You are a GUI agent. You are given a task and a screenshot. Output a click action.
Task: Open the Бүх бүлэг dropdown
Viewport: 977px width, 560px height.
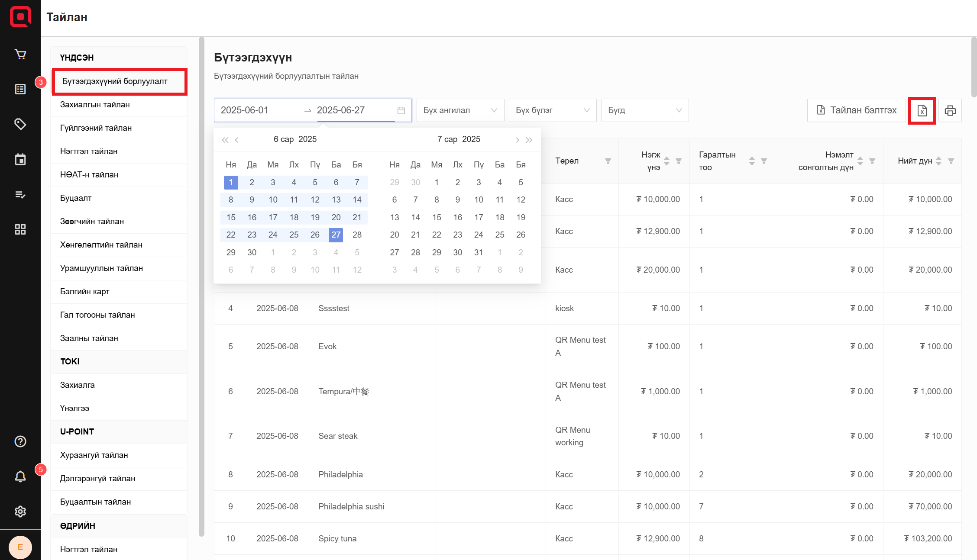(552, 110)
